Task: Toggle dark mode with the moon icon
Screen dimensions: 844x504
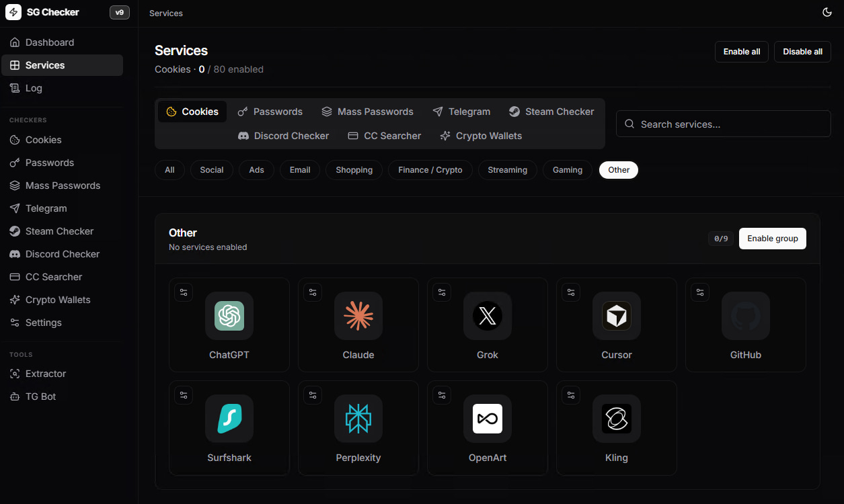Action: tap(827, 12)
